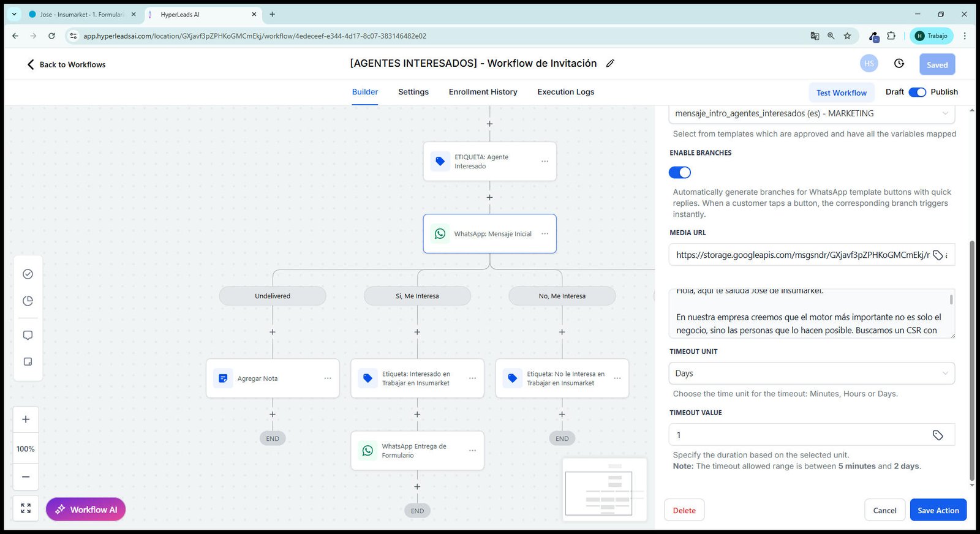This screenshot has height=534, width=980.
Task: Click Save Action button
Action: click(938, 510)
